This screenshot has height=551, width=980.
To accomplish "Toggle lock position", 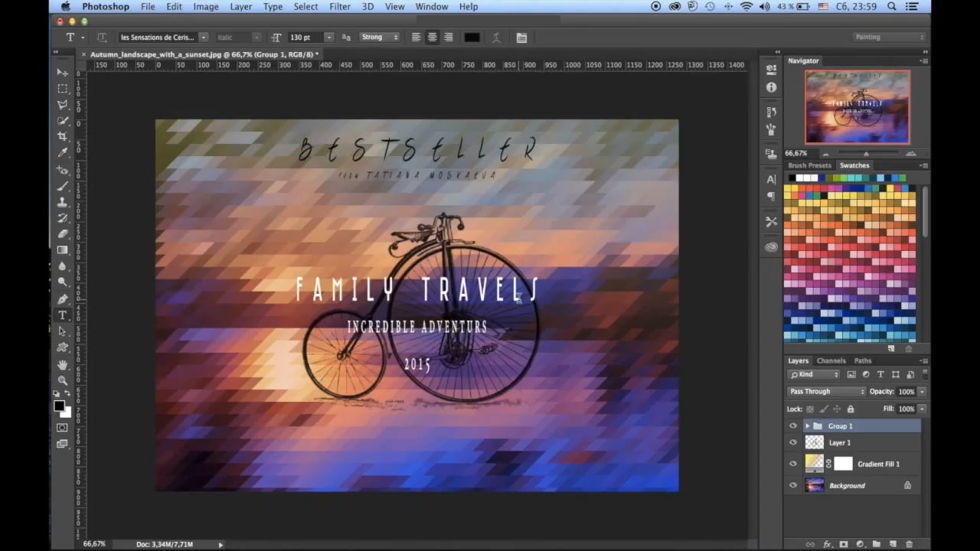I will [x=836, y=409].
